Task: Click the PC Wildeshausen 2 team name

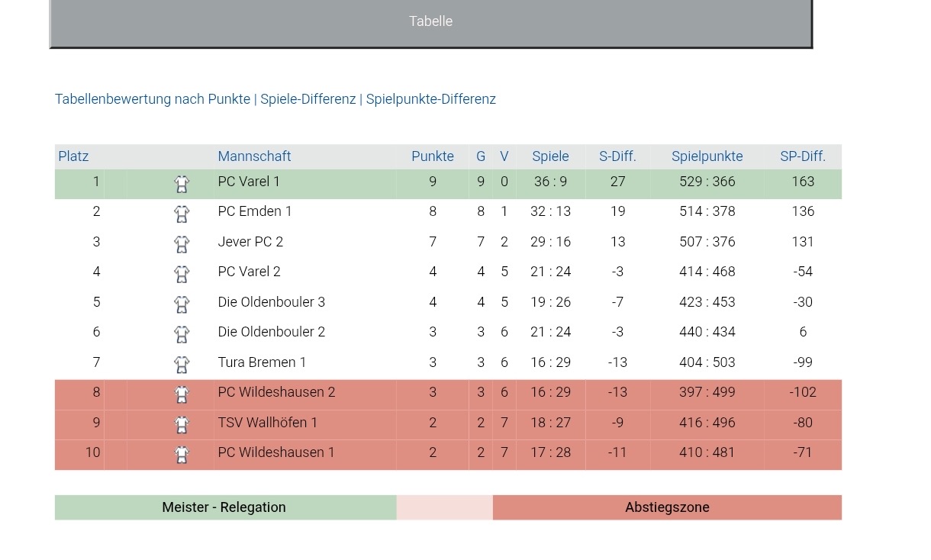Action: [276, 392]
